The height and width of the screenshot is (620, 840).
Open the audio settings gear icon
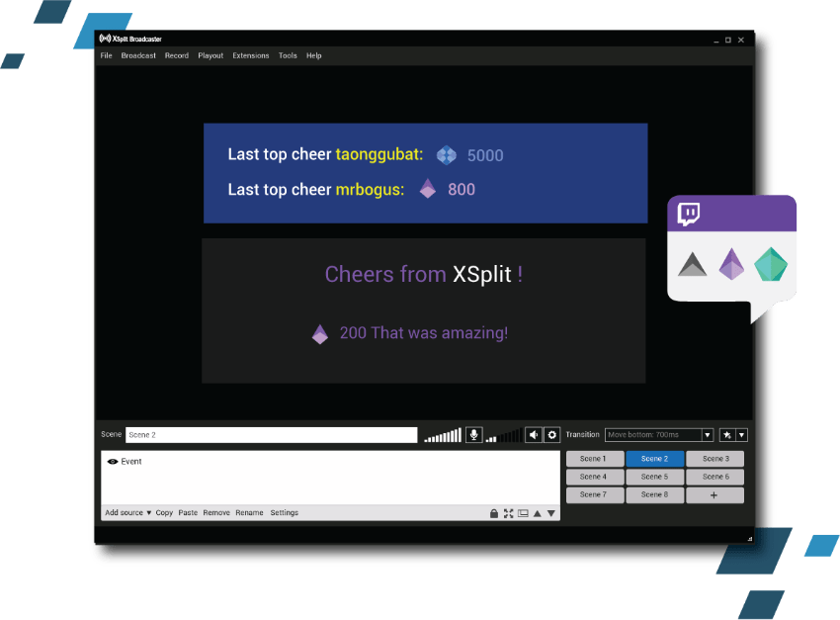(551, 434)
